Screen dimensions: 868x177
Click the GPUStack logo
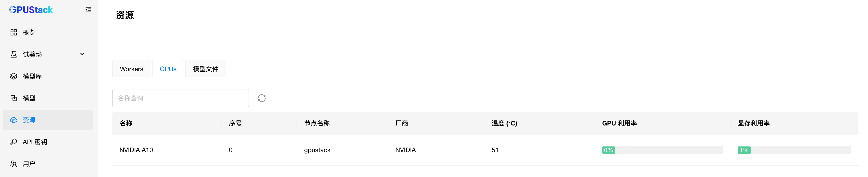[x=31, y=10]
